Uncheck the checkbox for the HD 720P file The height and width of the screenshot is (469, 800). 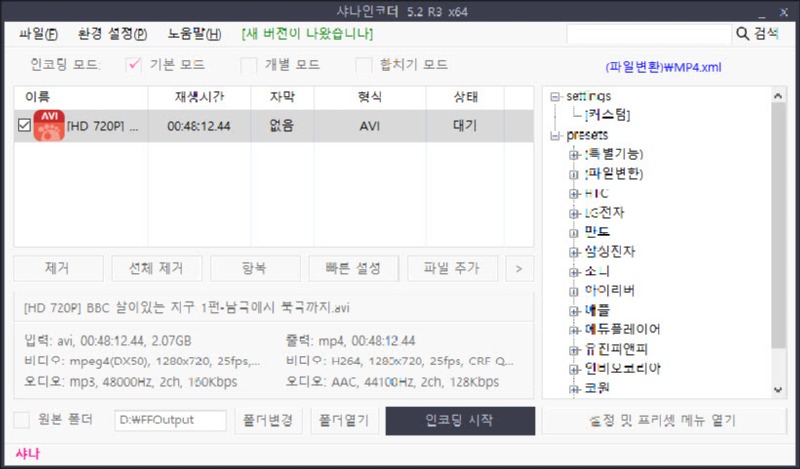[x=25, y=126]
